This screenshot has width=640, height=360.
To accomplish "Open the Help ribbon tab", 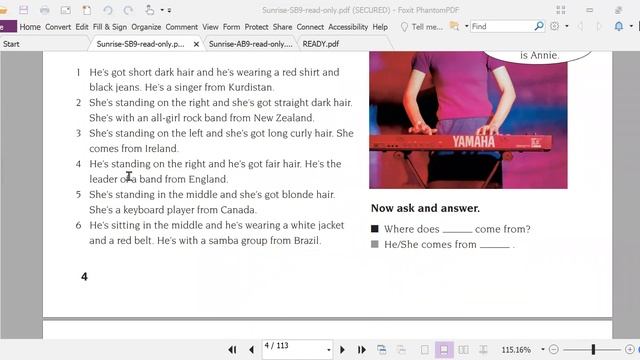I will tap(380, 27).
